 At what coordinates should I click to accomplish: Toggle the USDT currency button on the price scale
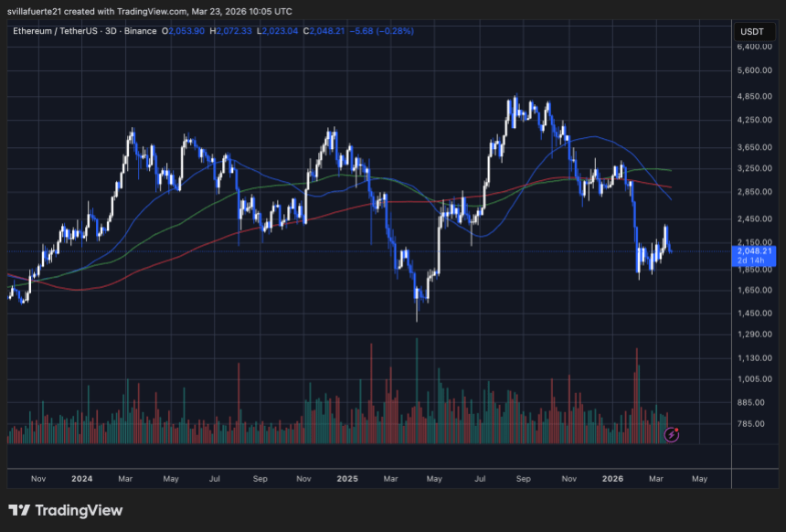tap(755, 30)
